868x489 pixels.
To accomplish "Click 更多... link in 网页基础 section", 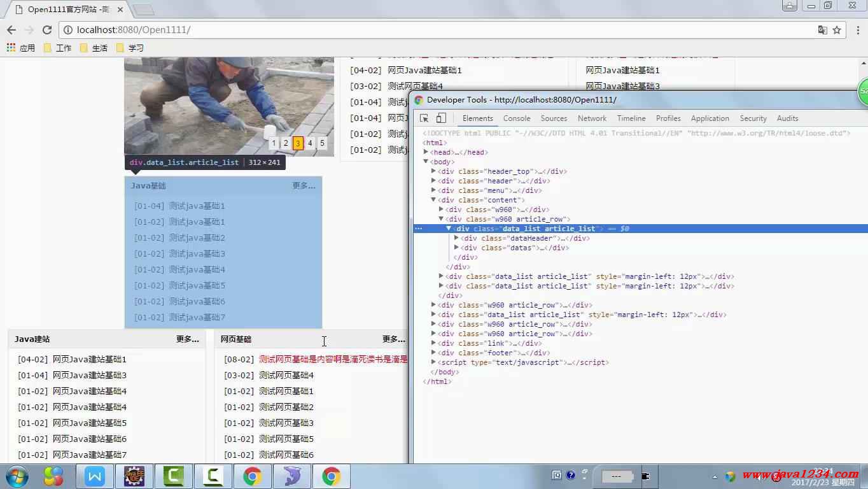I will [394, 339].
